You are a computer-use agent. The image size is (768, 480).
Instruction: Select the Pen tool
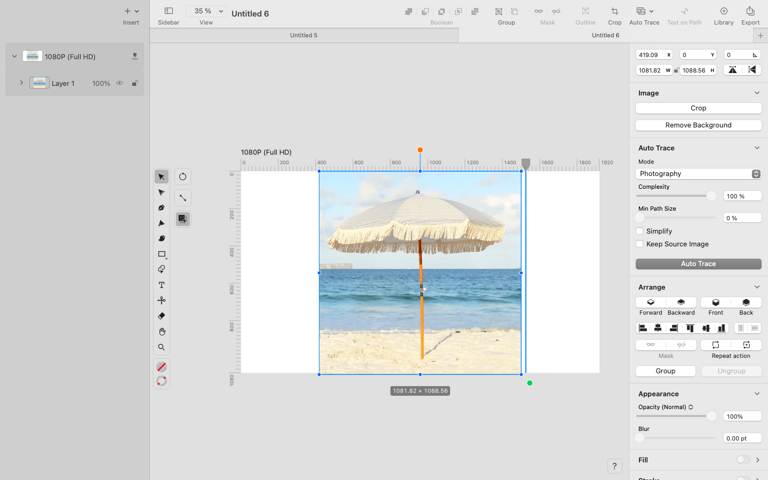[161, 208]
